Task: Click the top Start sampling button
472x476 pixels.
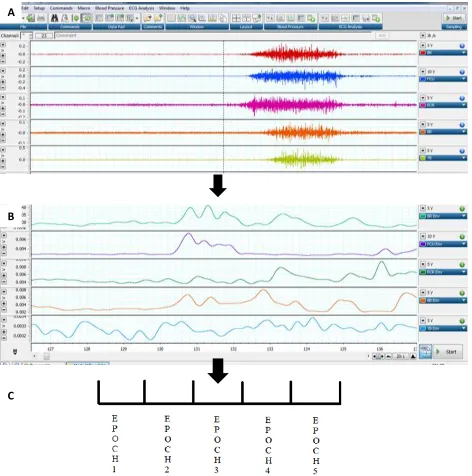Action: (x=454, y=18)
